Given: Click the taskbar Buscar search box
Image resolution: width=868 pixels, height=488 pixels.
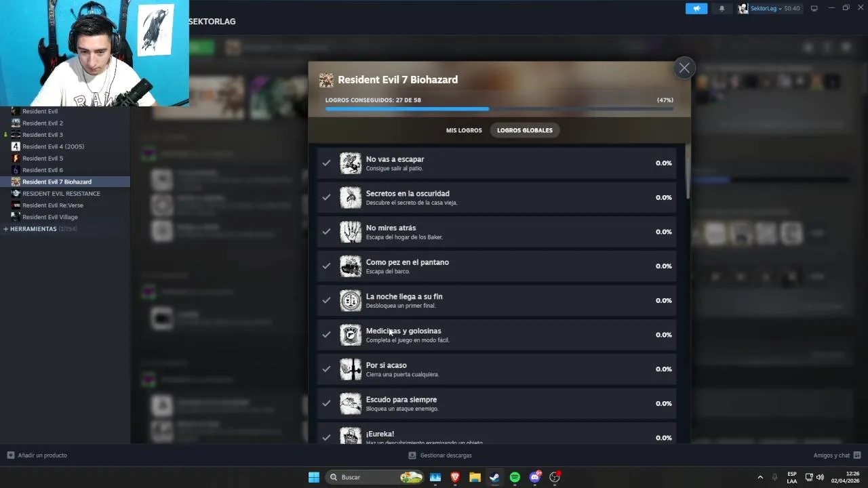Looking at the screenshot, I should (x=375, y=477).
